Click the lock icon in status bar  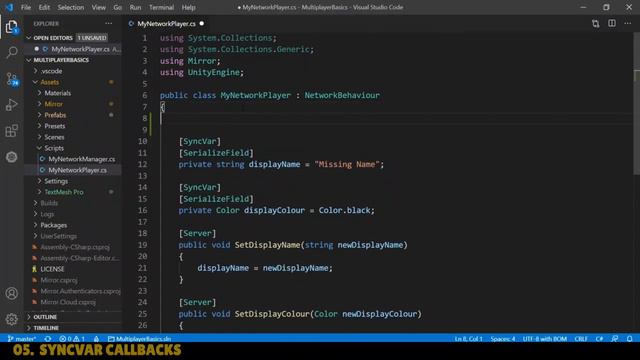tap(96, 339)
